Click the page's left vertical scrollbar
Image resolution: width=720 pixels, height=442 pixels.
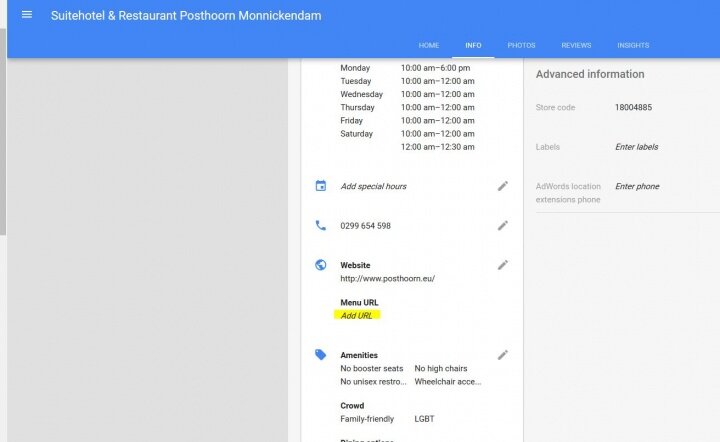[x=3, y=132]
